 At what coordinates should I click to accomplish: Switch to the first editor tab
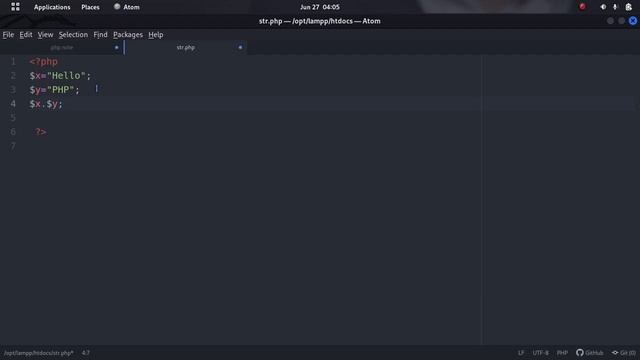pos(62,47)
